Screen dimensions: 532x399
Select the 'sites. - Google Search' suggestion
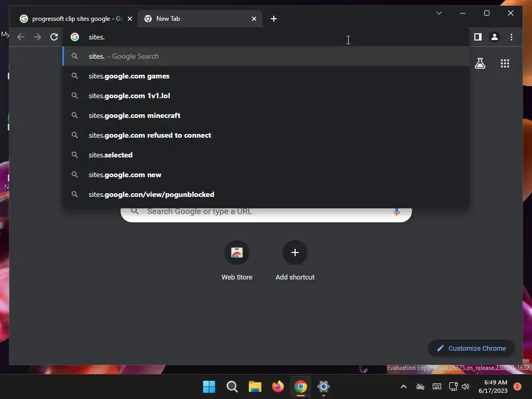[266, 56]
